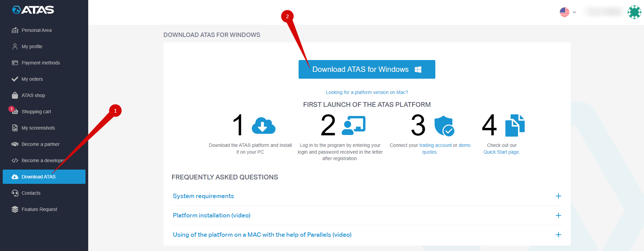The height and width of the screenshot is (251, 644).
Task: Open Payment methods menu item
Action: click(44, 63)
